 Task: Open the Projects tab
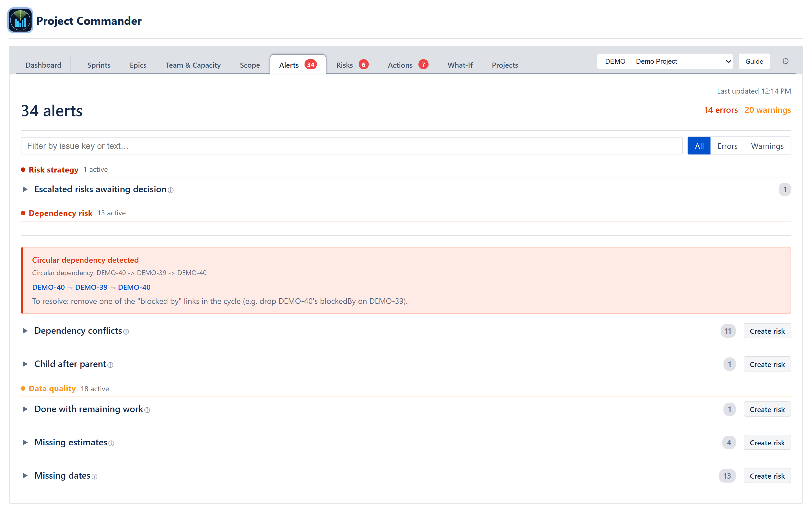click(x=505, y=65)
